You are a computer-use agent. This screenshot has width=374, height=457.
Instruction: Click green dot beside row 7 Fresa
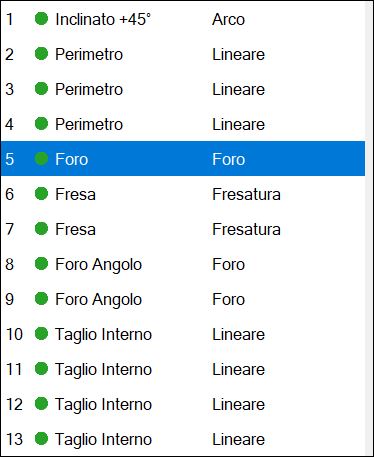pyautogui.click(x=41, y=229)
